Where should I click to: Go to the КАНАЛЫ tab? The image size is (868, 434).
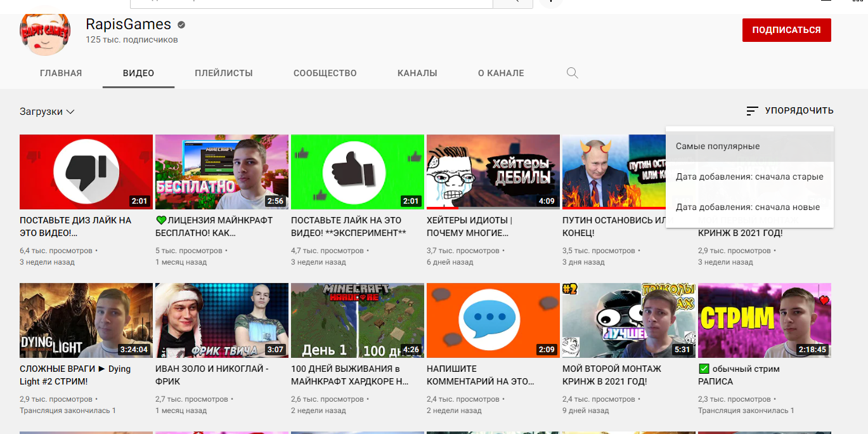[x=417, y=73]
